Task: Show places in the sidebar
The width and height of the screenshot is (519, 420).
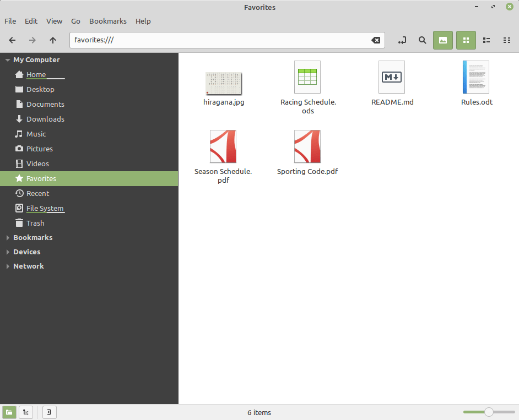Action: pyautogui.click(x=9, y=412)
